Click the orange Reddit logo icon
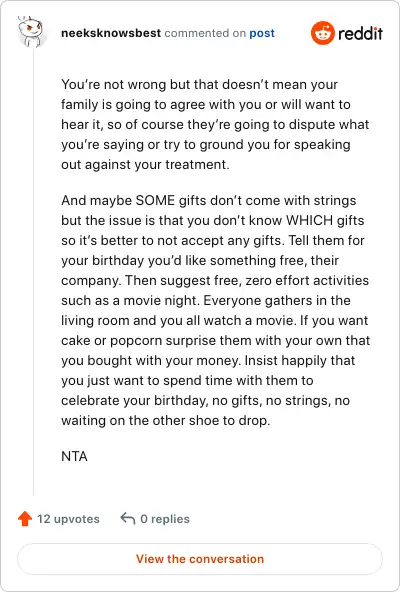Image resolution: width=400 pixels, height=592 pixels. coord(323,33)
